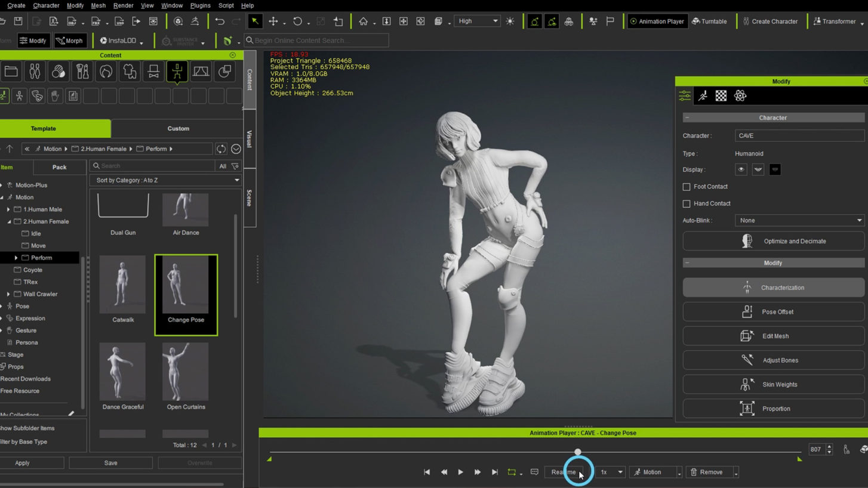Expand the 1.Human Male folder
The image size is (868, 488).
8,209
